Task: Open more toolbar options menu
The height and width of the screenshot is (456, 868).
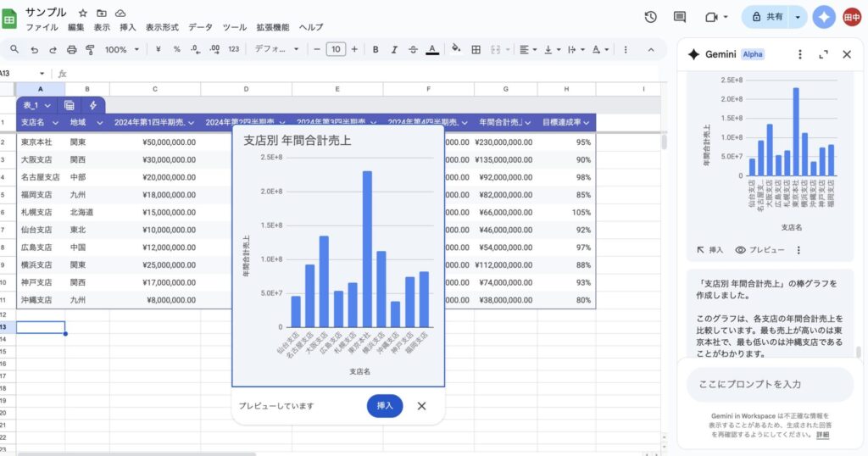Action: pyautogui.click(x=626, y=49)
